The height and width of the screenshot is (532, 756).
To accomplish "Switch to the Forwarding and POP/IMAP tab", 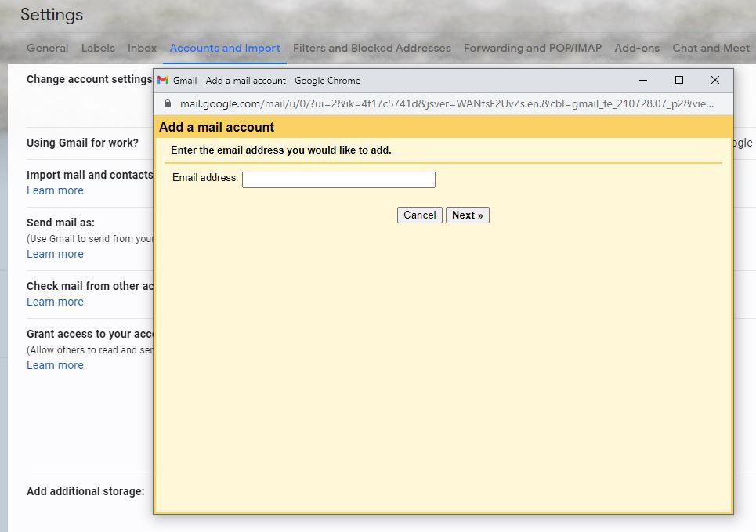I will [x=532, y=48].
